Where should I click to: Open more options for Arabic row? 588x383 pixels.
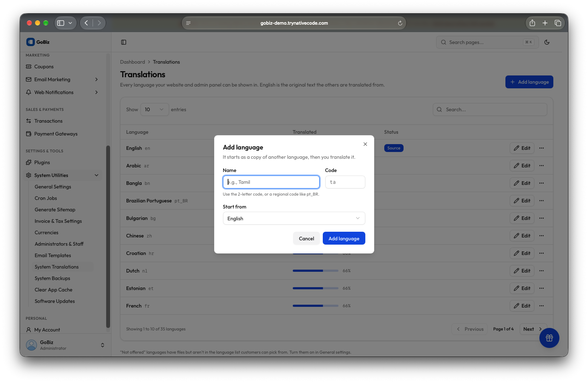pos(542,166)
